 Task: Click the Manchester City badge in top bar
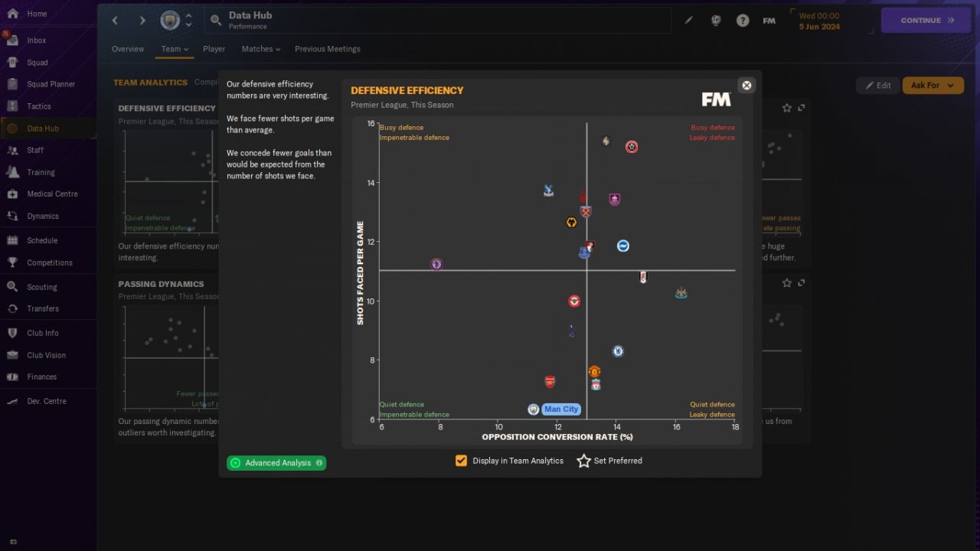[x=170, y=21]
